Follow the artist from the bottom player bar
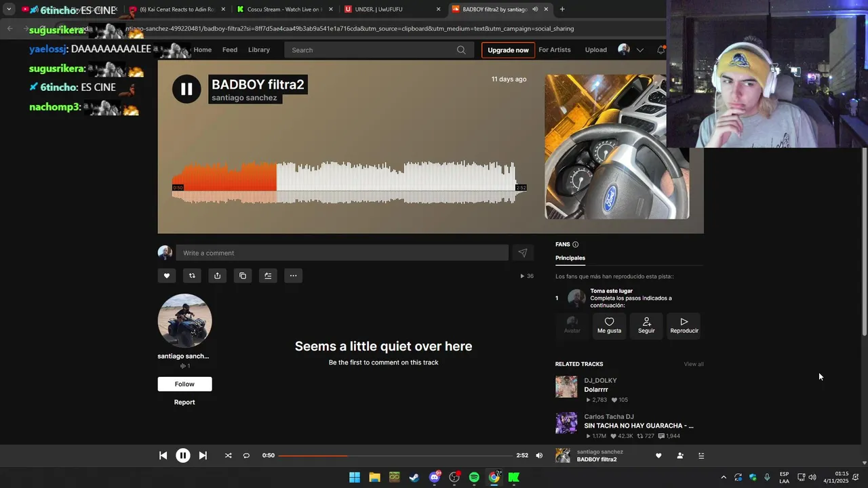The image size is (868, 488). [680, 455]
